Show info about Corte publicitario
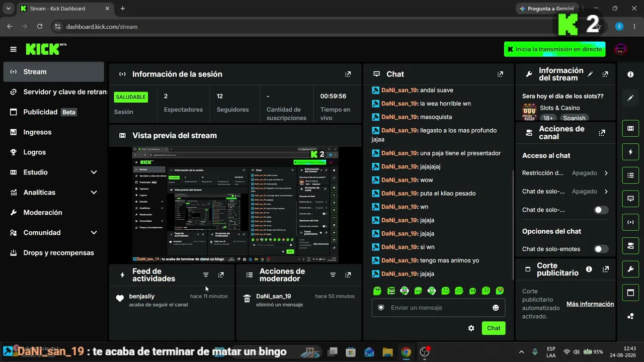Viewport: 644px width, 362px height. 589,269
